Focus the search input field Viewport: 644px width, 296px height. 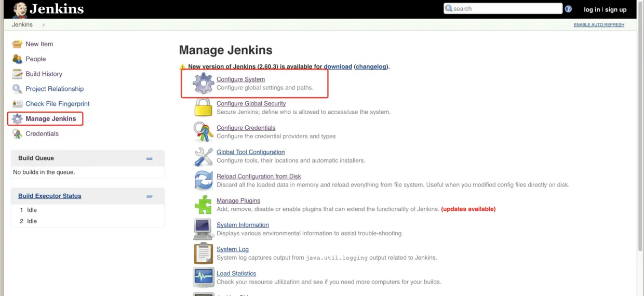point(503,8)
